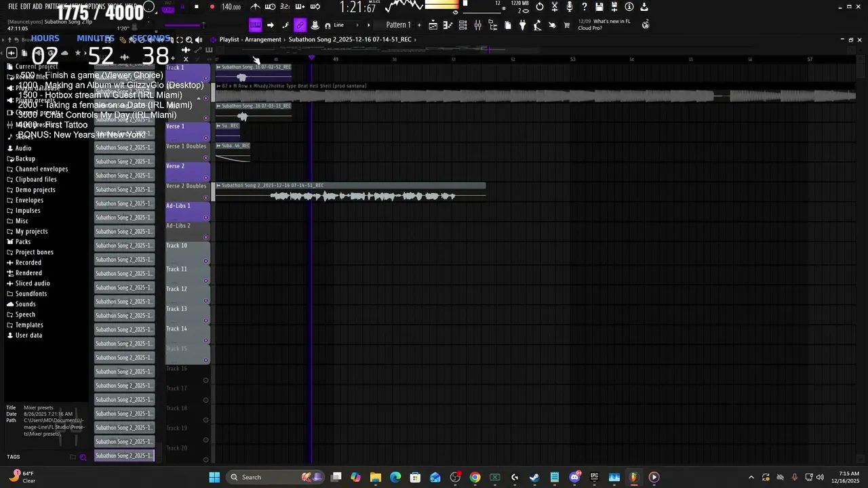Expand the Envelopes folder

[29, 200]
